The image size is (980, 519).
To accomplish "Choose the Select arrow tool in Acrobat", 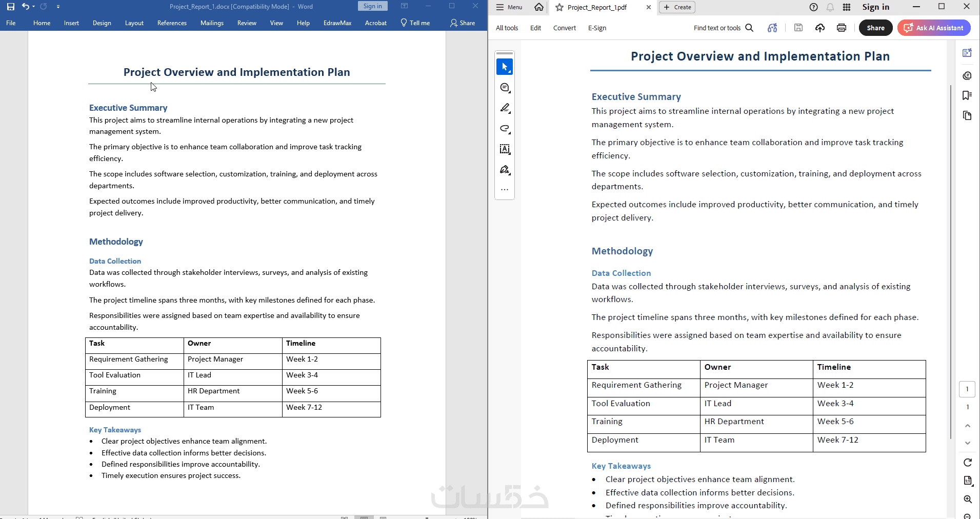I will tap(505, 67).
